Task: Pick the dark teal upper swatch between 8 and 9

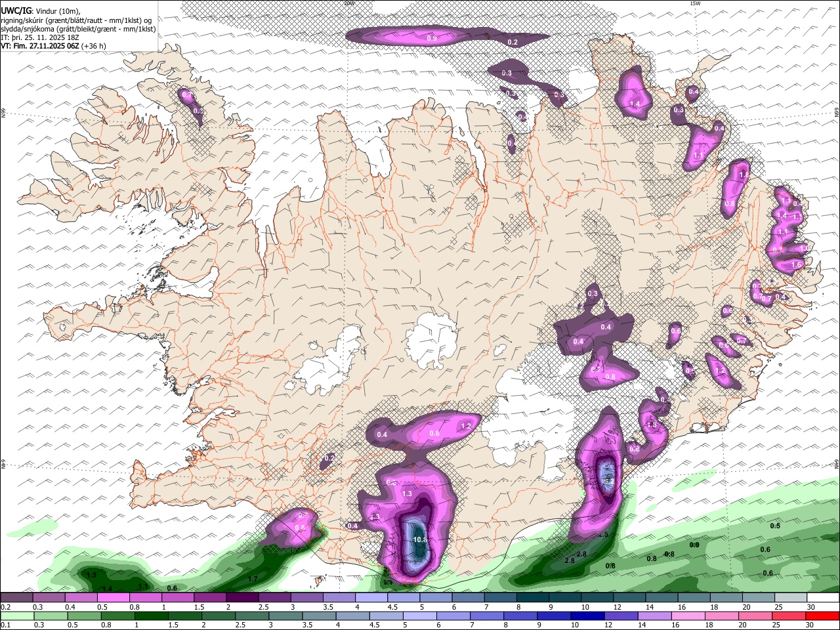Action: [x=532, y=598]
